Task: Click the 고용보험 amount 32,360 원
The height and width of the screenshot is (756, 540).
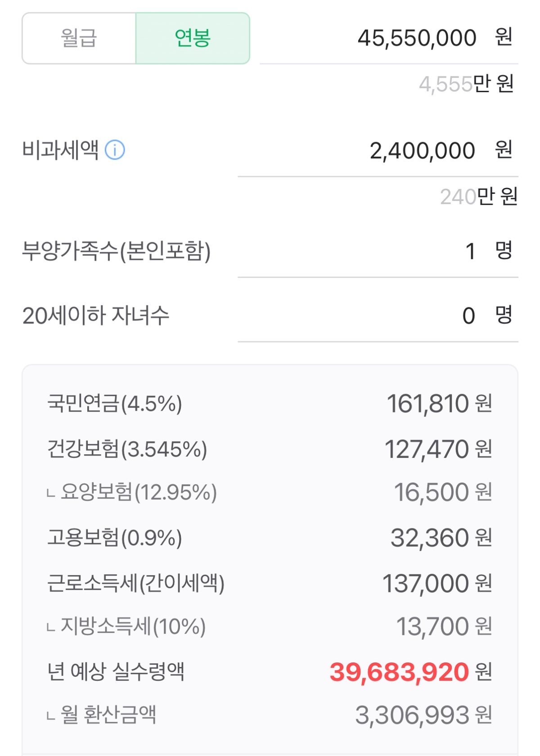Action: [441, 538]
